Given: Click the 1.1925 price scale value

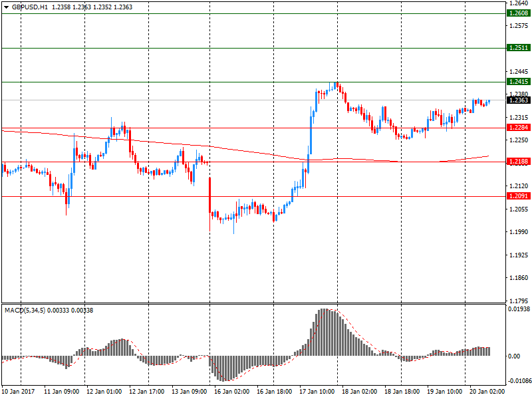Looking at the screenshot, I should coord(519,255).
